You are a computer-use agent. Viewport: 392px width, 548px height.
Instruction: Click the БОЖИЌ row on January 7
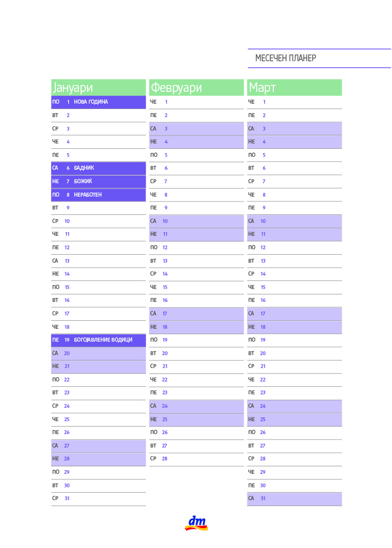(x=98, y=182)
